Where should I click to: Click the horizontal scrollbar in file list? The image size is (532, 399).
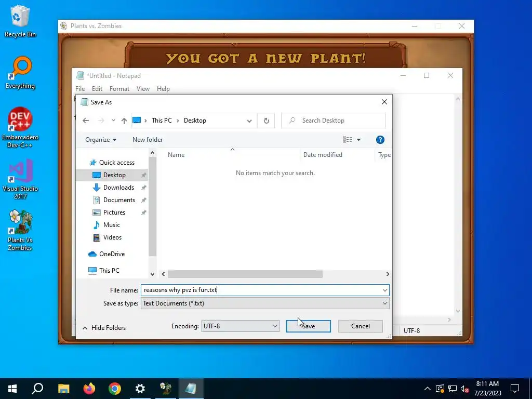pyautogui.click(x=245, y=274)
